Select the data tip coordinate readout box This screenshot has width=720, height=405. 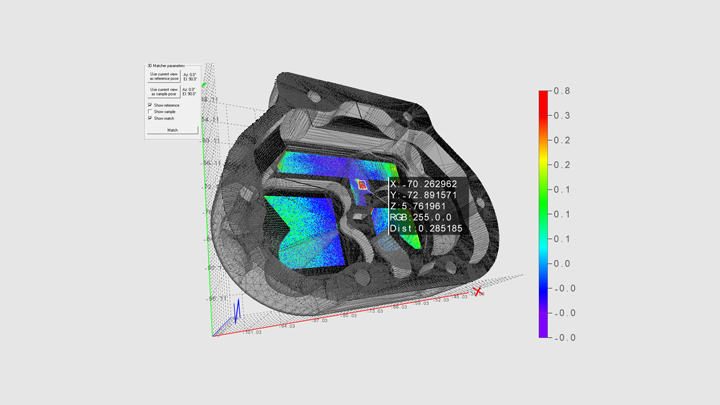[426, 206]
